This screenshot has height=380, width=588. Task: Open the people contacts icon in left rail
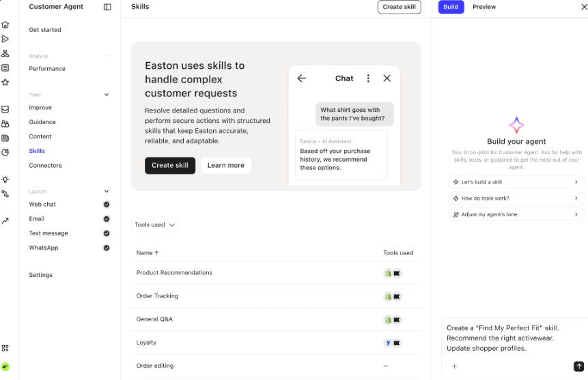(x=5, y=123)
